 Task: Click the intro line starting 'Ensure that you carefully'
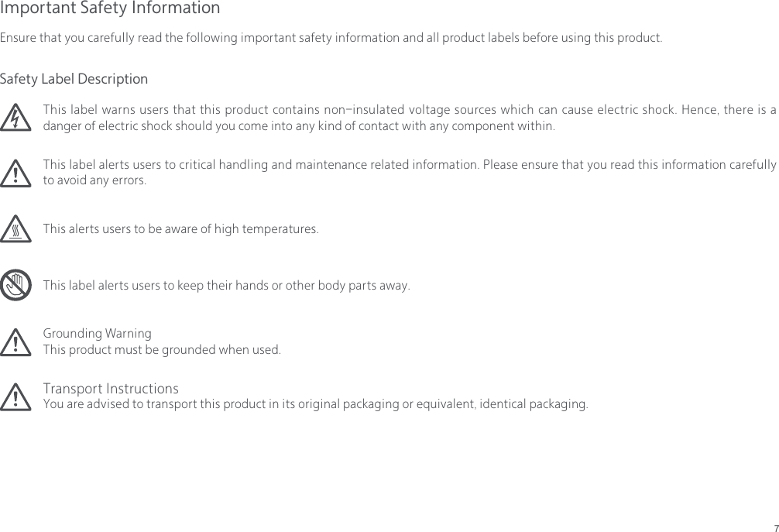click(x=331, y=38)
